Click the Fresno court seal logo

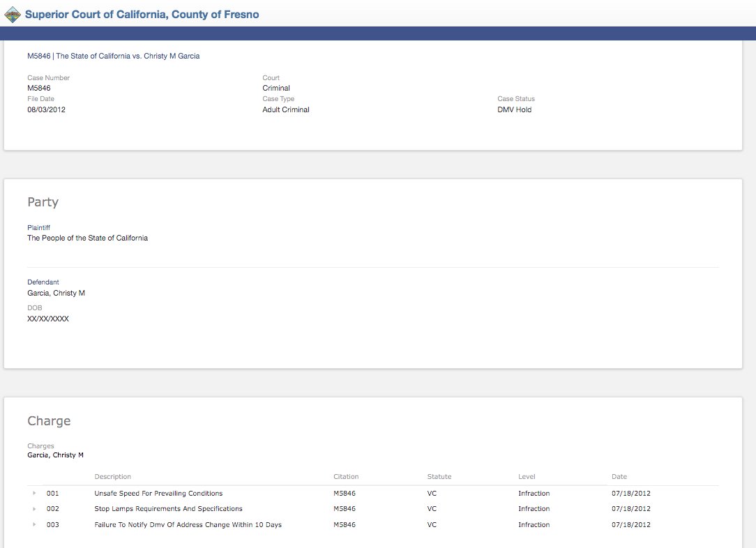click(13, 15)
